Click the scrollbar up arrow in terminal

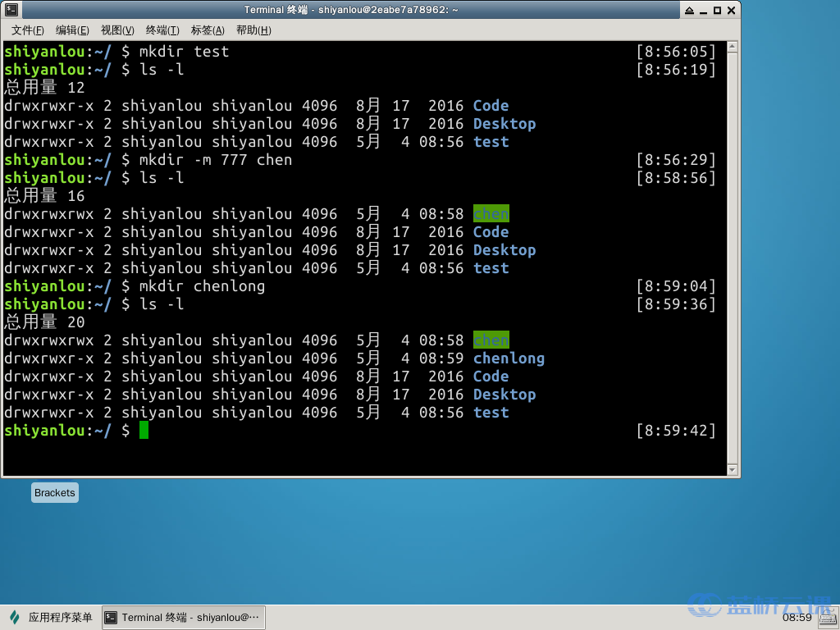point(732,48)
